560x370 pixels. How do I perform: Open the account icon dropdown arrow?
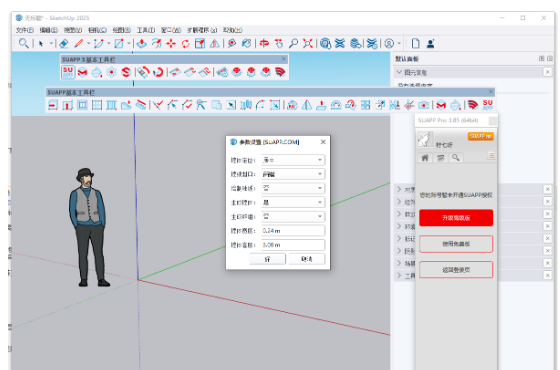[x=399, y=44]
